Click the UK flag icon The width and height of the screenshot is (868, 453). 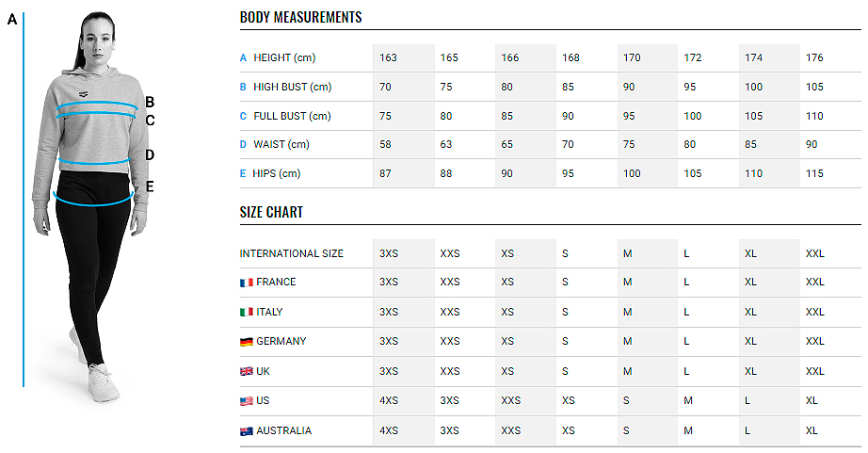[247, 372]
